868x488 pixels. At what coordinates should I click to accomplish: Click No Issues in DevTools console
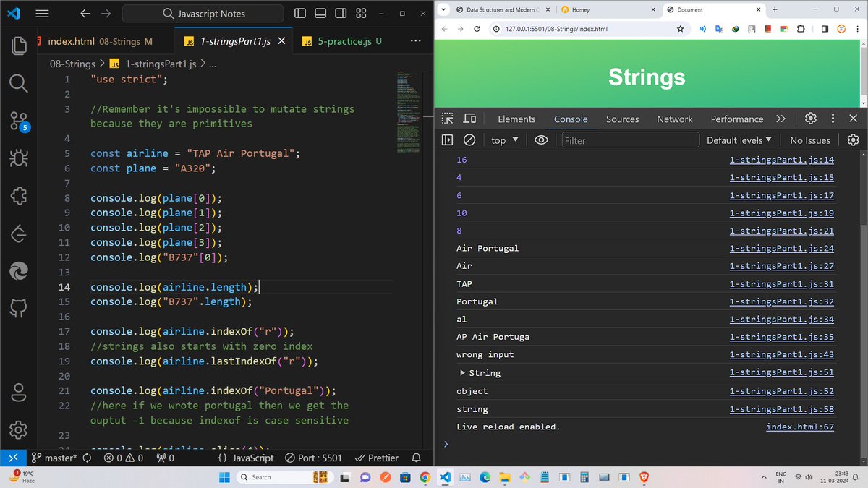[x=810, y=140]
